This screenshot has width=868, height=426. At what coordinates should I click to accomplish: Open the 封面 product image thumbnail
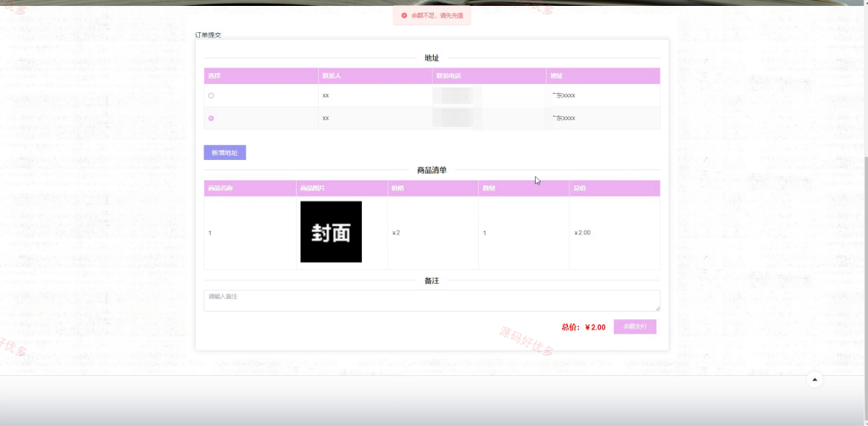pyautogui.click(x=331, y=232)
